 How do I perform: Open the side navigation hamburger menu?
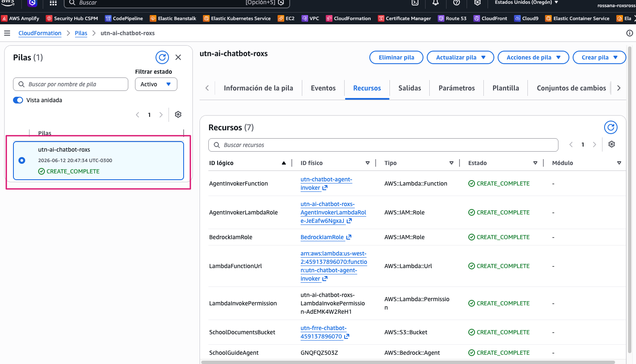(x=7, y=33)
